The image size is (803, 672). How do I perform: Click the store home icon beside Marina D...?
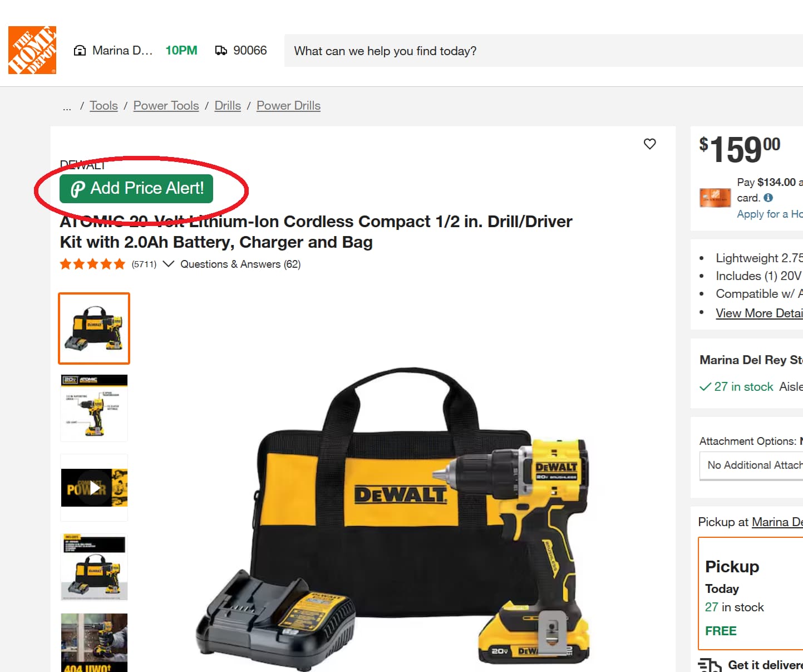pos(80,50)
